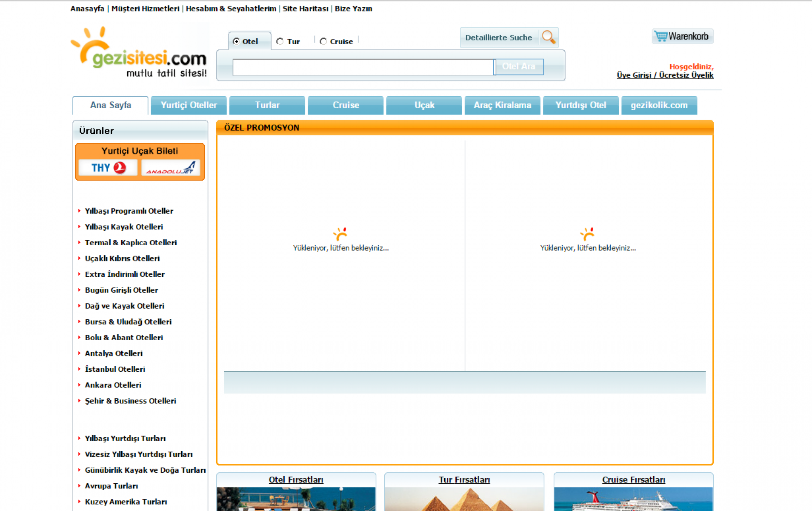
Task: Go to the Uçak tab
Action: pos(424,105)
